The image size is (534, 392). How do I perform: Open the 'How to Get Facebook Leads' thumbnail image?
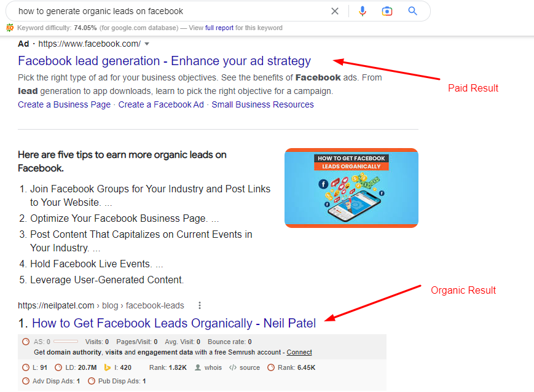(x=351, y=187)
